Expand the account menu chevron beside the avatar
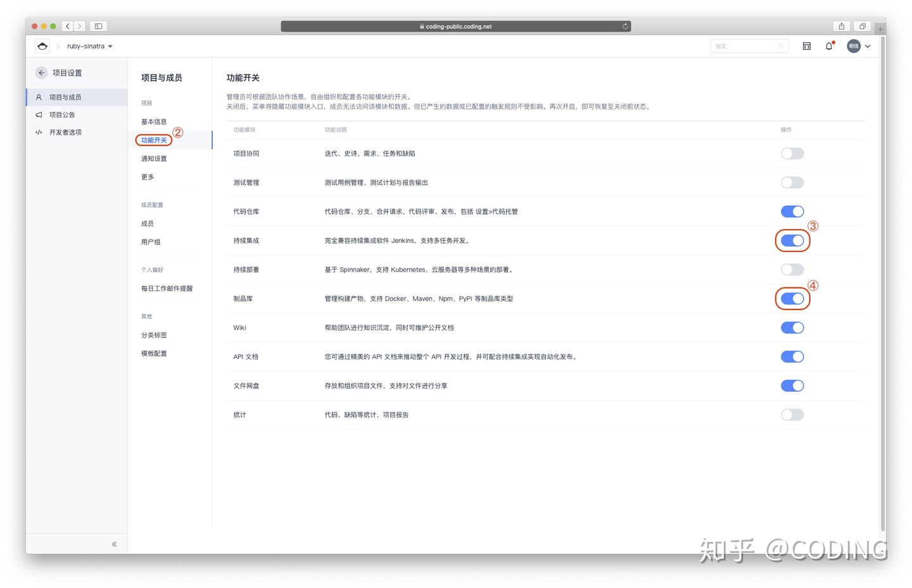Image resolution: width=912 pixels, height=588 pixels. pos(868,46)
